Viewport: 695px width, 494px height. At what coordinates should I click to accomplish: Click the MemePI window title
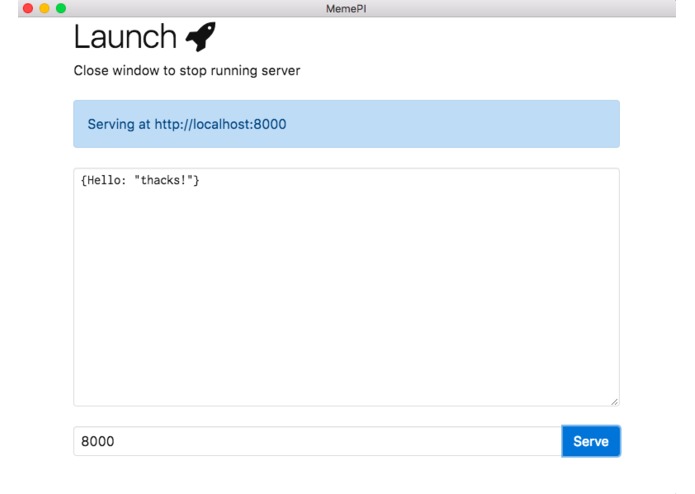click(x=346, y=8)
